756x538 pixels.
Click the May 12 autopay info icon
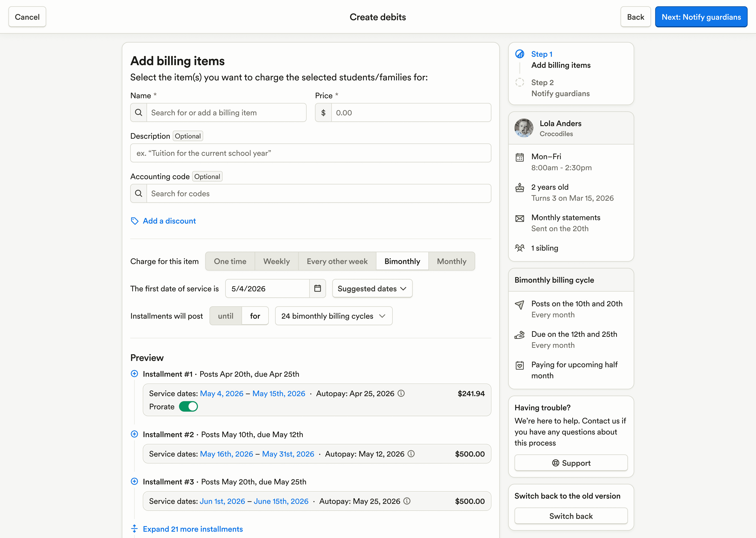(411, 454)
